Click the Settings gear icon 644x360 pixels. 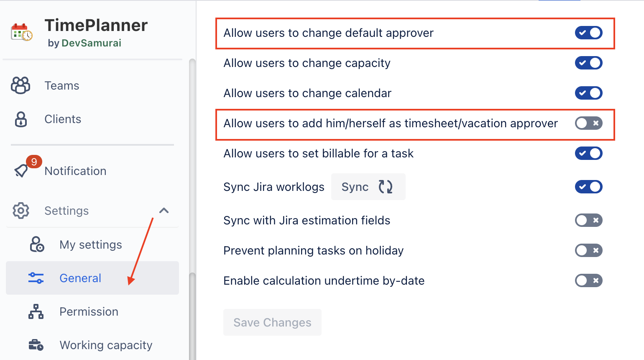[x=21, y=211]
